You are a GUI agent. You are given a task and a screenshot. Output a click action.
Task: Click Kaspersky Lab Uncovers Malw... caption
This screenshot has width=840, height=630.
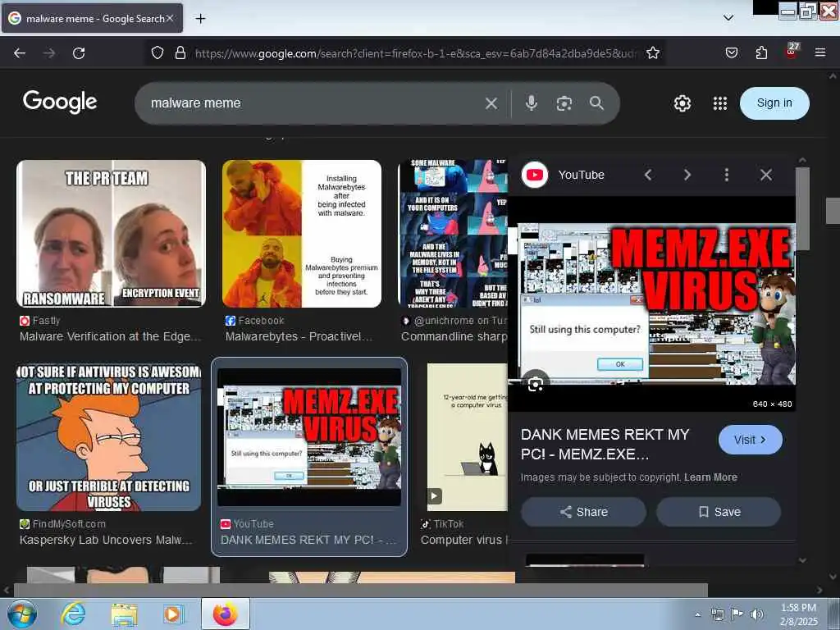(106, 540)
